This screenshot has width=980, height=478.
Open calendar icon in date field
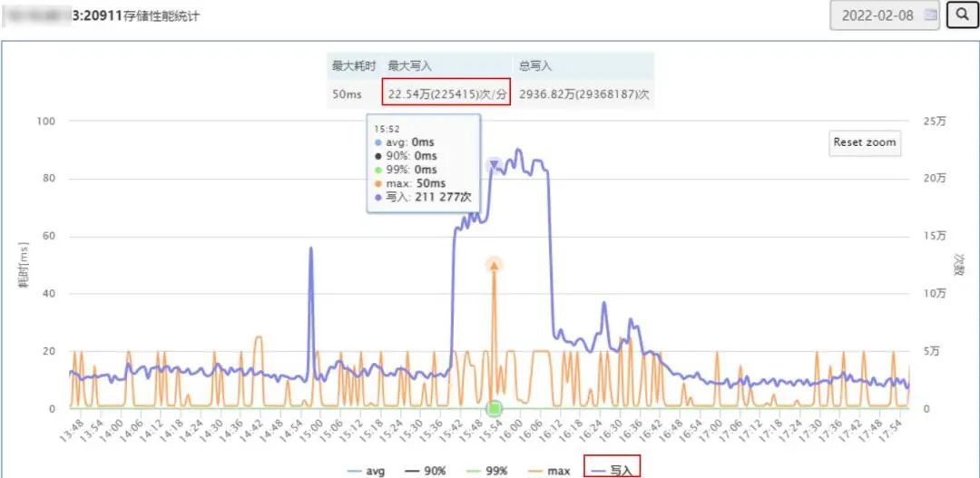pos(931,15)
